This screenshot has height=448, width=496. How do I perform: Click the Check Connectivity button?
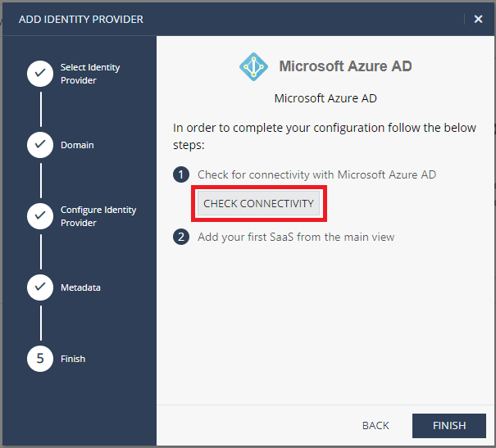pyautogui.click(x=258, y=203)
